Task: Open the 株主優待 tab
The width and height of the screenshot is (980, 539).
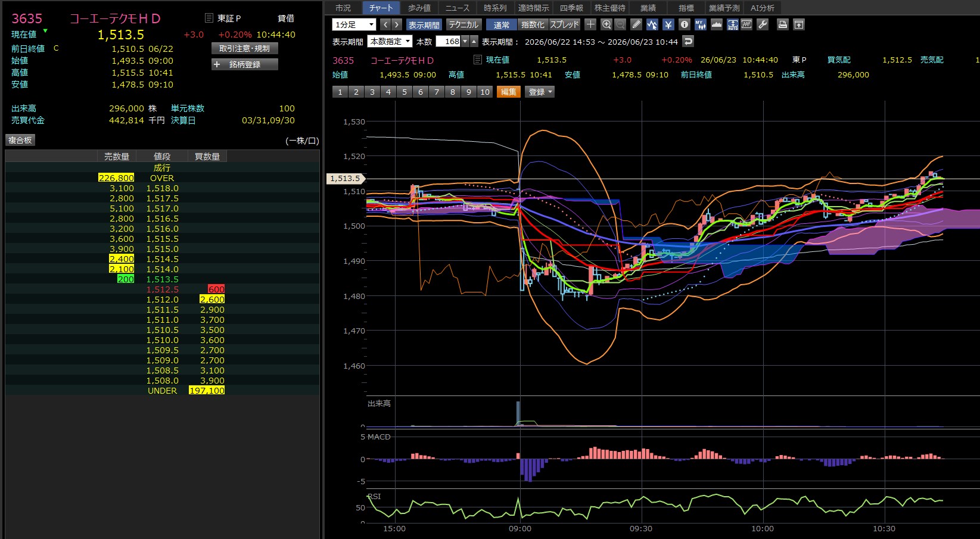Action: [x=610, y=8]
